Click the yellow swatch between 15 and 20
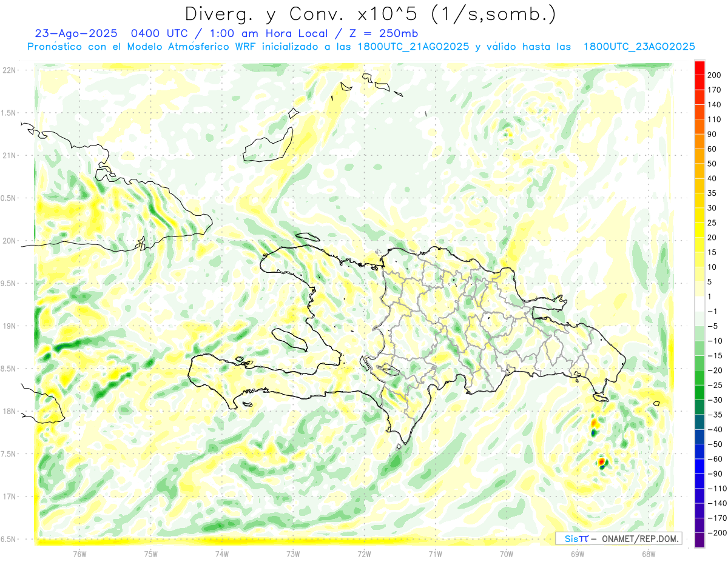 click(699, 245)
